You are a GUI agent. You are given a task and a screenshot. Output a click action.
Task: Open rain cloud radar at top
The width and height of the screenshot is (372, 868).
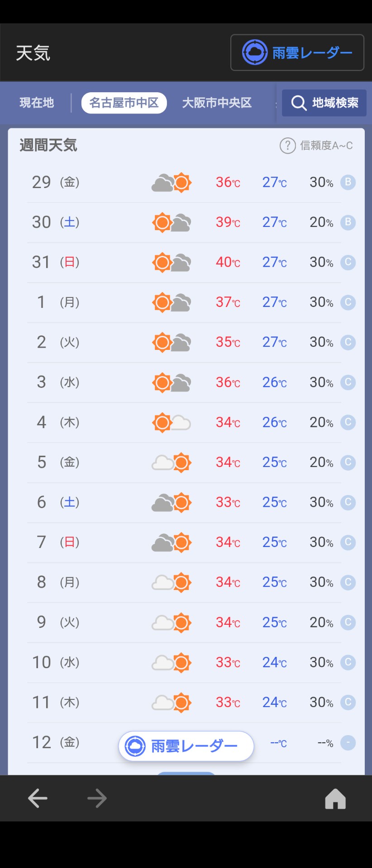click(297, 52)
